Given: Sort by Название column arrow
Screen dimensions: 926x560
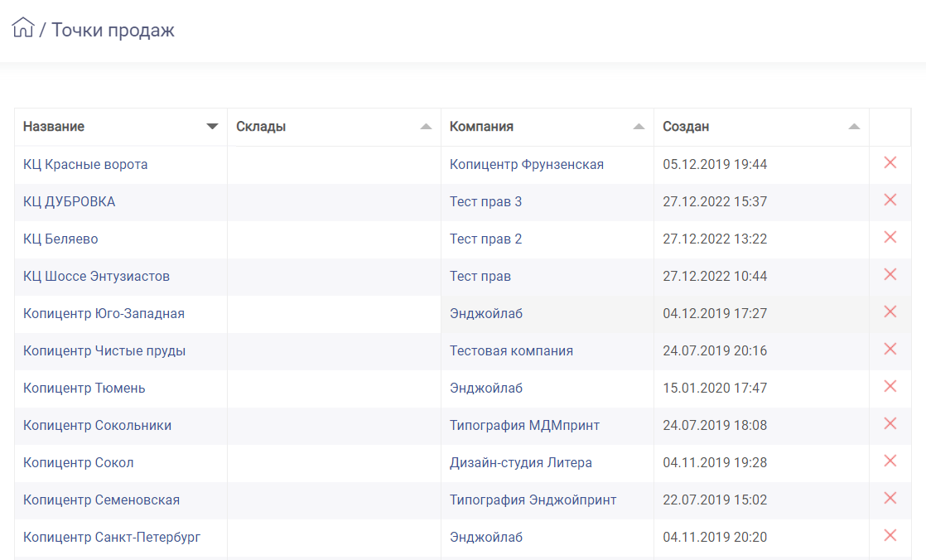Looking at the screenshot, I should tap(212, 127).
